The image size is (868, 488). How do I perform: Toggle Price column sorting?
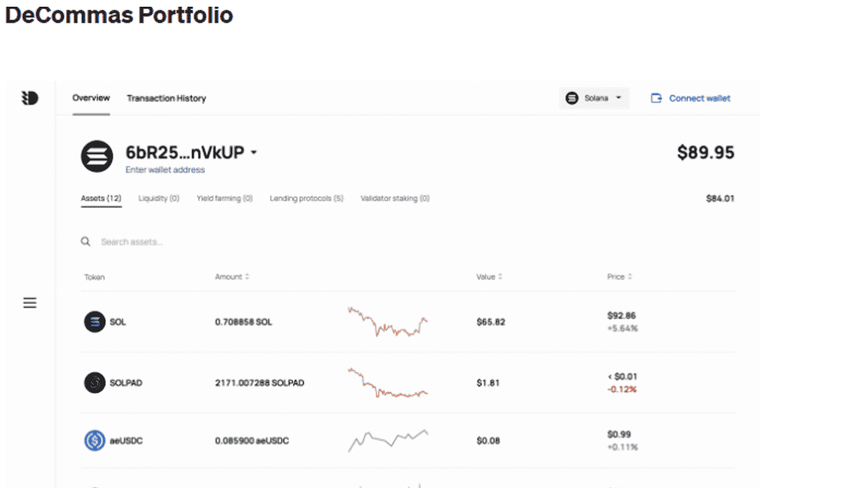631,276
